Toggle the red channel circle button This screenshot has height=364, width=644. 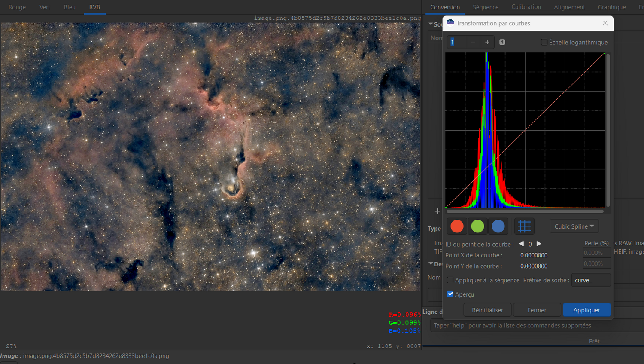click(x=457, y=226)
